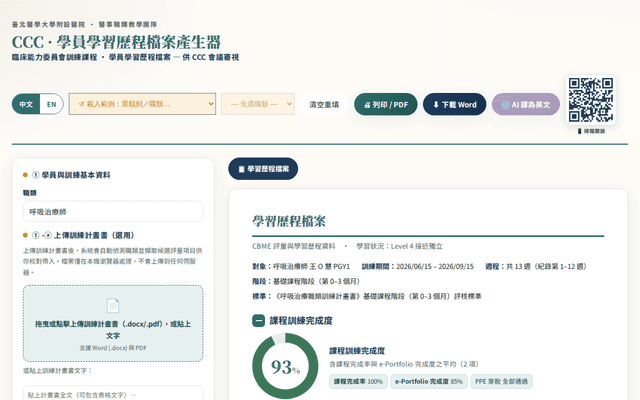Click the 列印 / PDF button
This screenshot has height=400, width=640.
[x=386, y=104]
